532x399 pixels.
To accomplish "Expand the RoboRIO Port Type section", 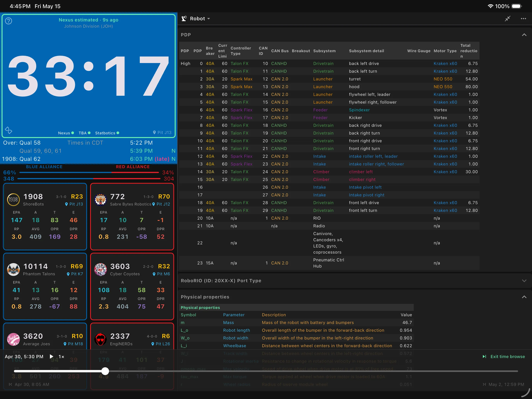I will pyautogui.click(x=524, y=281).
